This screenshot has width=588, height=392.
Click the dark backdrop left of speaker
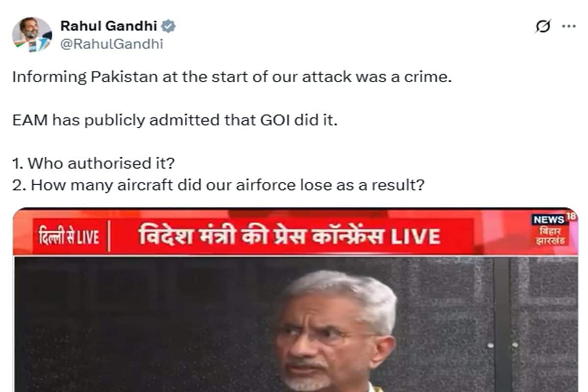coord(142,323)
